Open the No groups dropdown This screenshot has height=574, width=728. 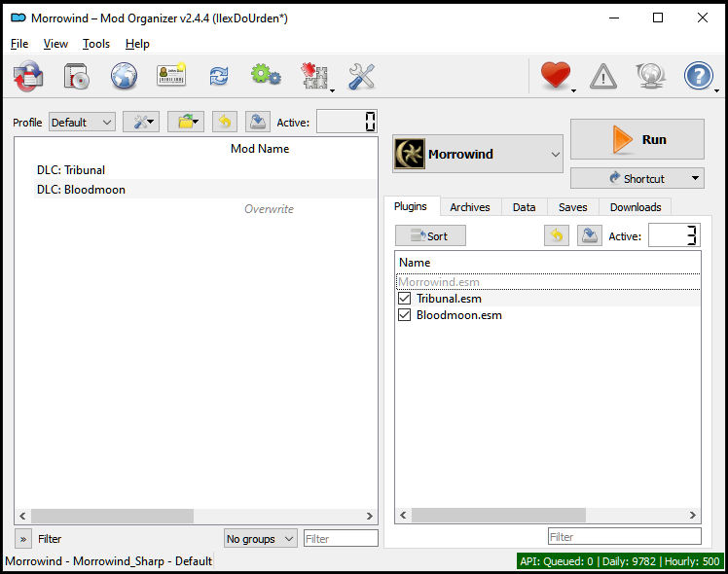pyautogui.click(x=260, y=539)
